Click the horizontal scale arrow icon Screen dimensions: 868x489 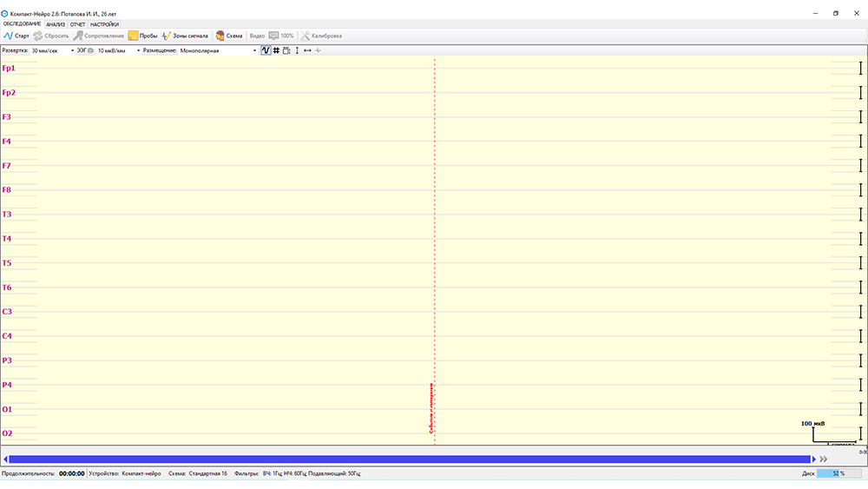(x=307, y=50)
